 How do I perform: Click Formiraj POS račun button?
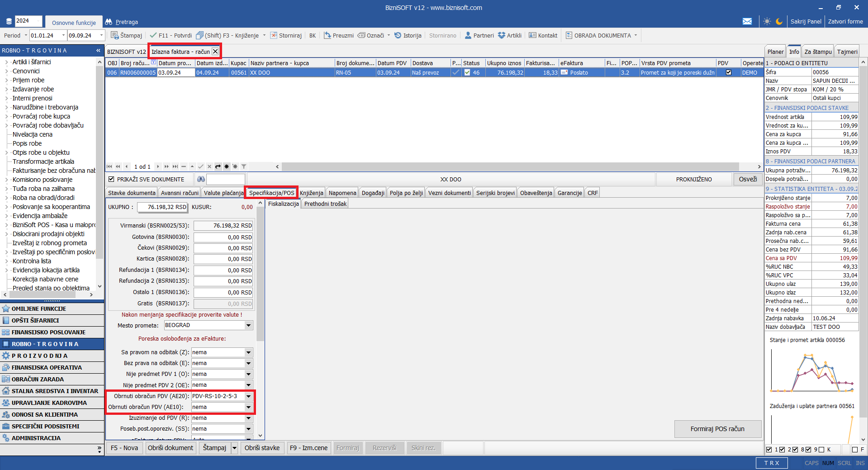coord(717,429)
